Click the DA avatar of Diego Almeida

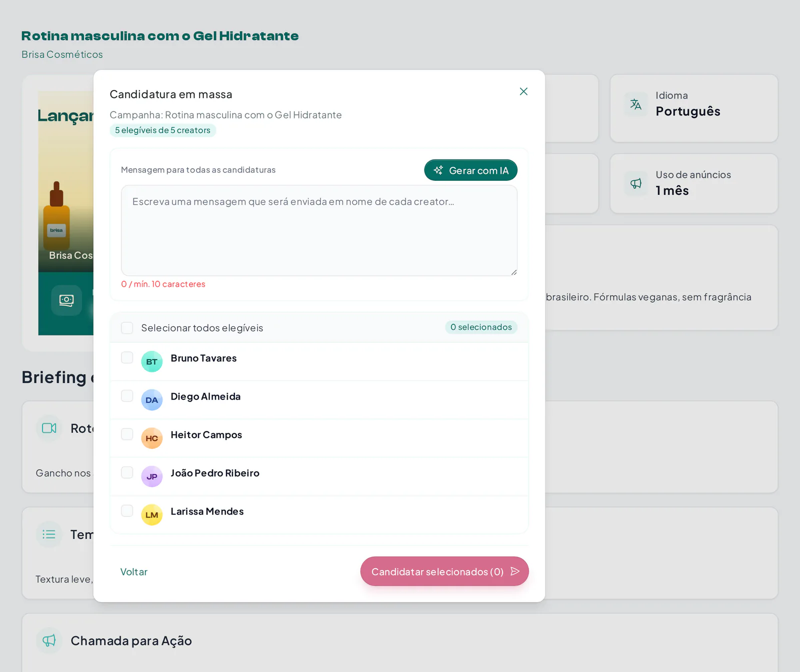(x=152, y=400)
